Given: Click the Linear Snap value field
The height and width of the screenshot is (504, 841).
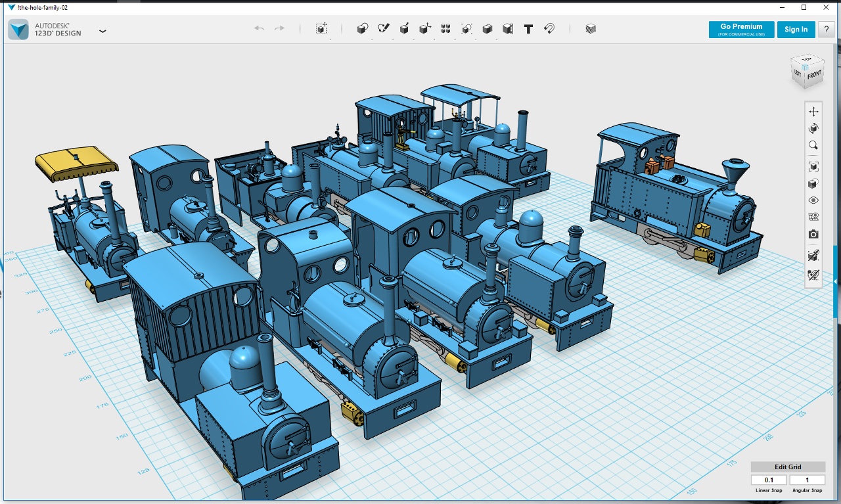Looking at the screenshot, I should tap(769, 480).
